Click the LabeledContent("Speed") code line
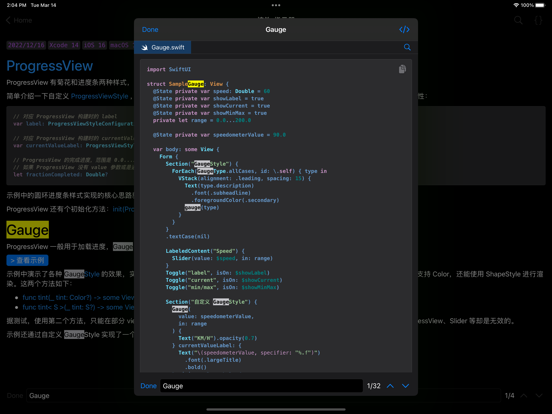The image size is (552, 414). 205,251
